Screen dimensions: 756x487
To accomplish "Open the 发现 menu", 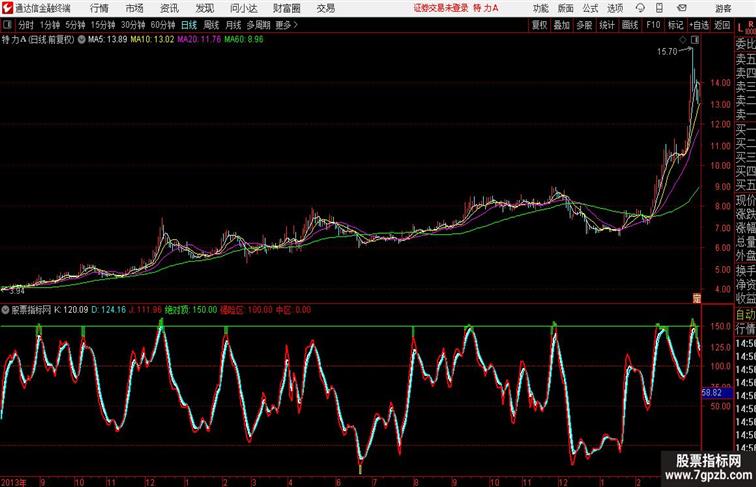I will [204, 8].
